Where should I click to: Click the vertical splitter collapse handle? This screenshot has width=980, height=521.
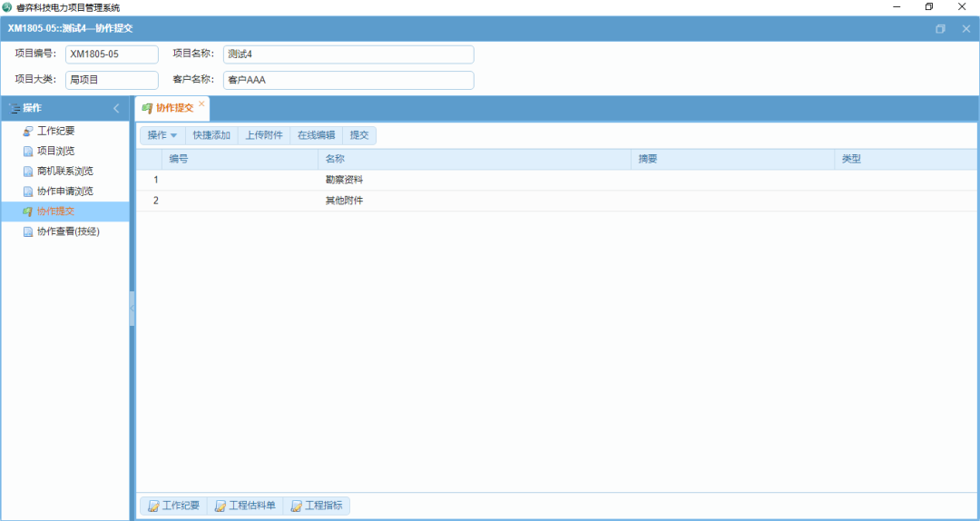tap(132, 309)
